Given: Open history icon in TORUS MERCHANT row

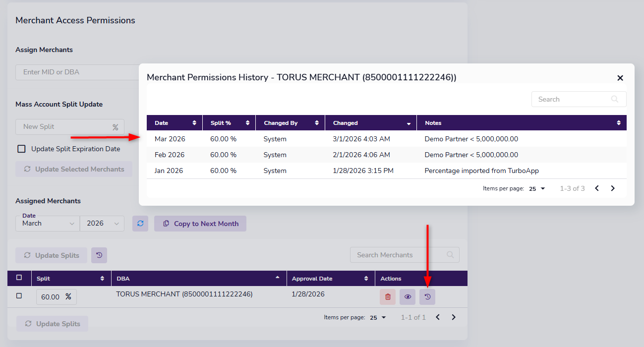Looking at the screenshot, I should pos(427,297).
